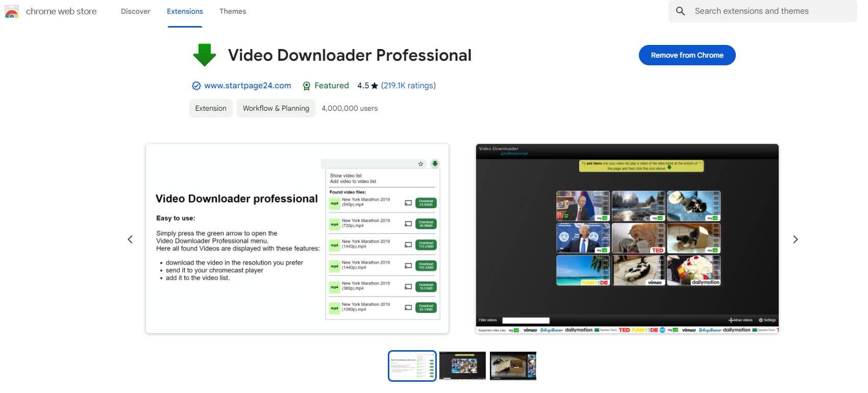This screenshot has width=868, height=393.
Task: Open the Discover tab
Action: pos(135,11)
